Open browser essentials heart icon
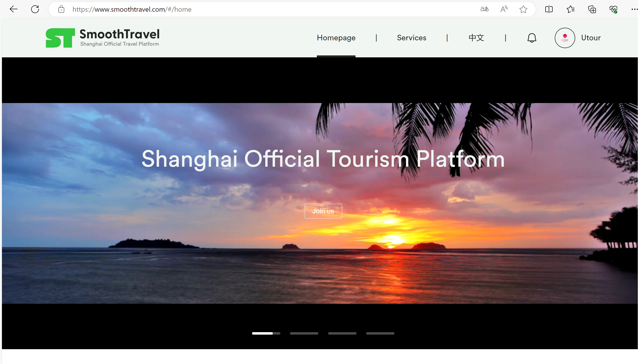 [613, 9]
